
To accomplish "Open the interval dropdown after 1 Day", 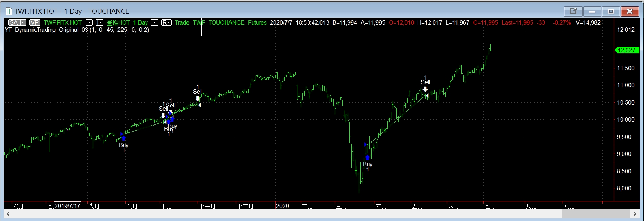I will (154, 22).
